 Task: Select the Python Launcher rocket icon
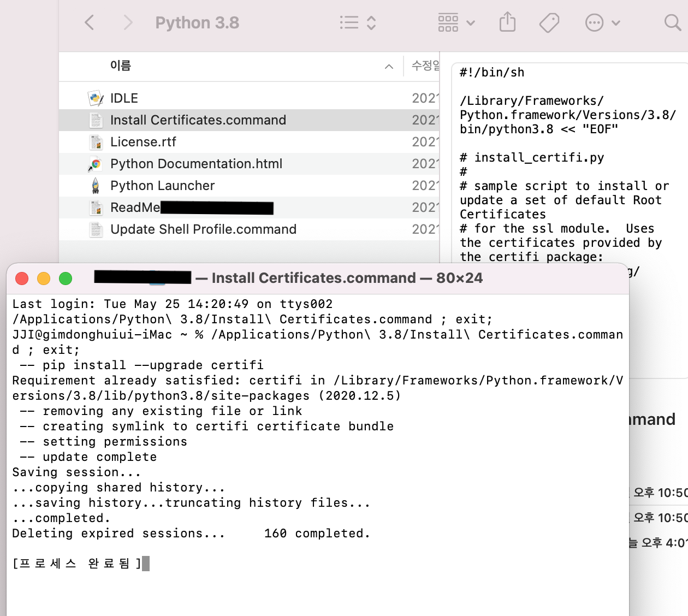[x=96, y=186]
